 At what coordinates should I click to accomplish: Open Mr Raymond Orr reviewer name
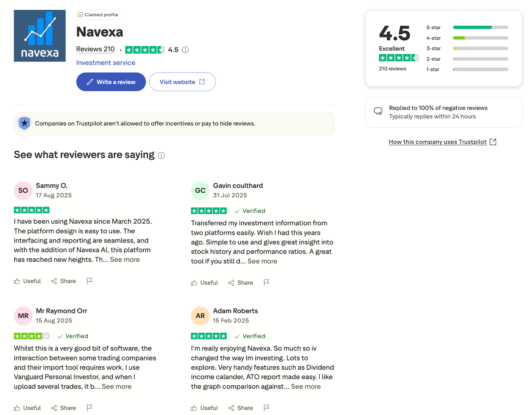coord(62,311)
